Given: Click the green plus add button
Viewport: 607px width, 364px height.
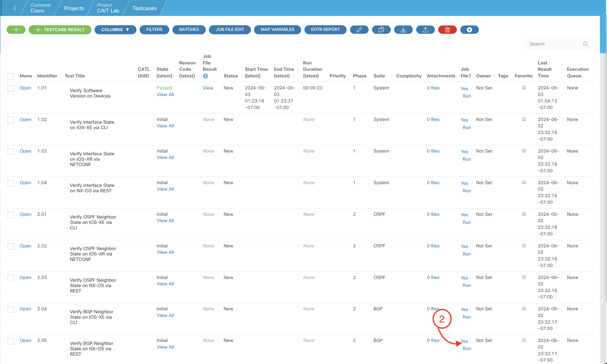Looking at the screenshot, I should pyautogui.click(x=16, y=30).
